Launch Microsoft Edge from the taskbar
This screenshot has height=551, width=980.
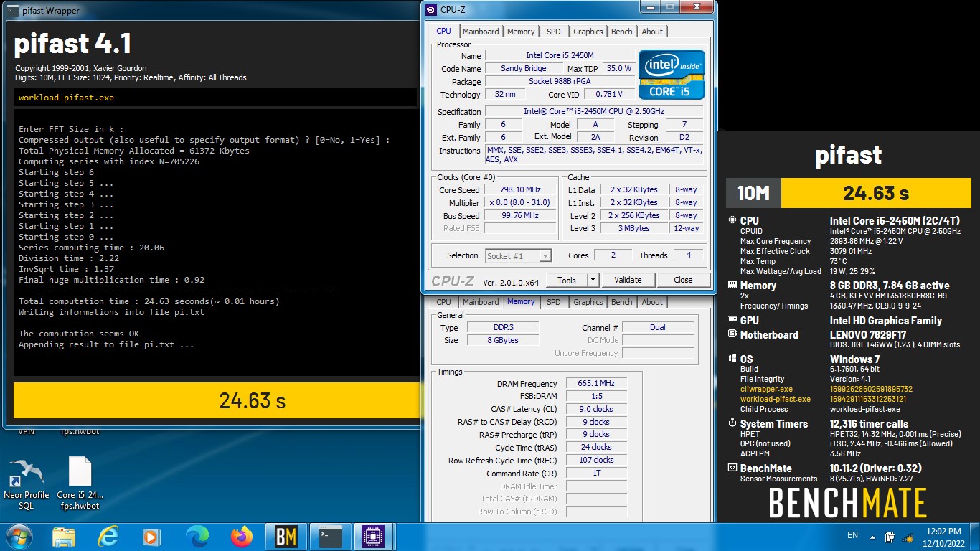tap(197, 537)
